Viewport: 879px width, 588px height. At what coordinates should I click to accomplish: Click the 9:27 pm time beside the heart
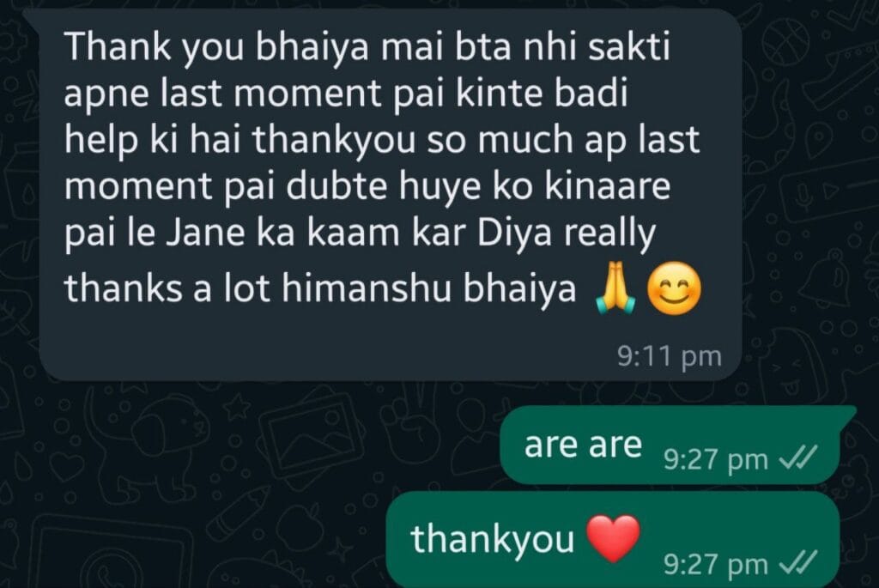click(716, 564)
